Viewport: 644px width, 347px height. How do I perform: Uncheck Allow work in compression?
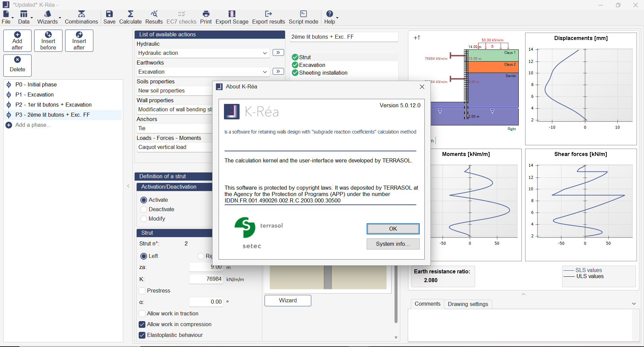click(142, 324)
